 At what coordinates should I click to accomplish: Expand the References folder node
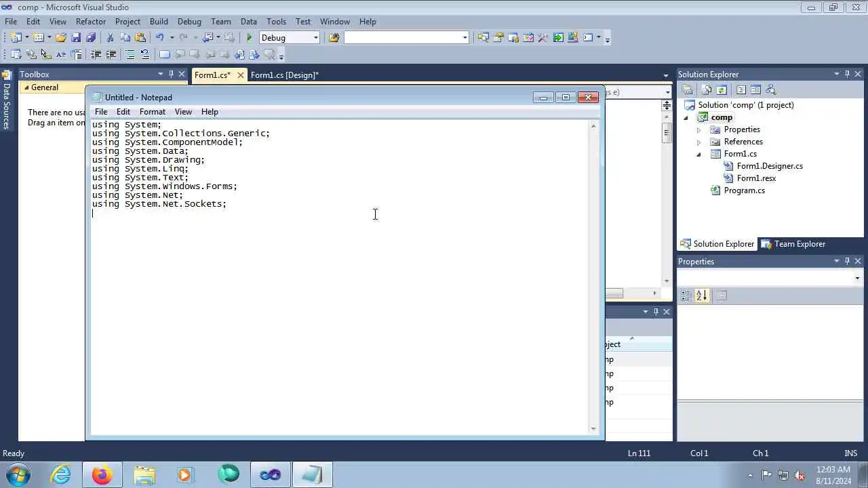tap(699, 142)
